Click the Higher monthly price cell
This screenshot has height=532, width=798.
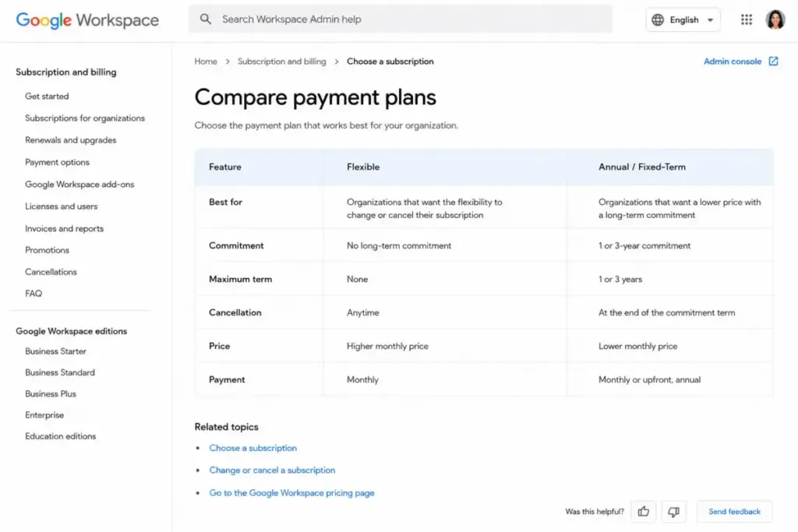tap(387, 346)
